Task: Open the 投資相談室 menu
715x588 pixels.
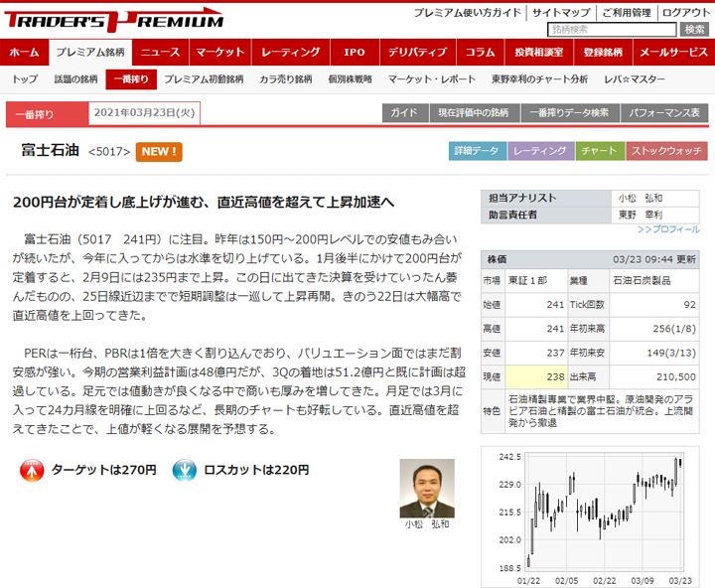Action: pyautogui.click(x=538, y=53)
